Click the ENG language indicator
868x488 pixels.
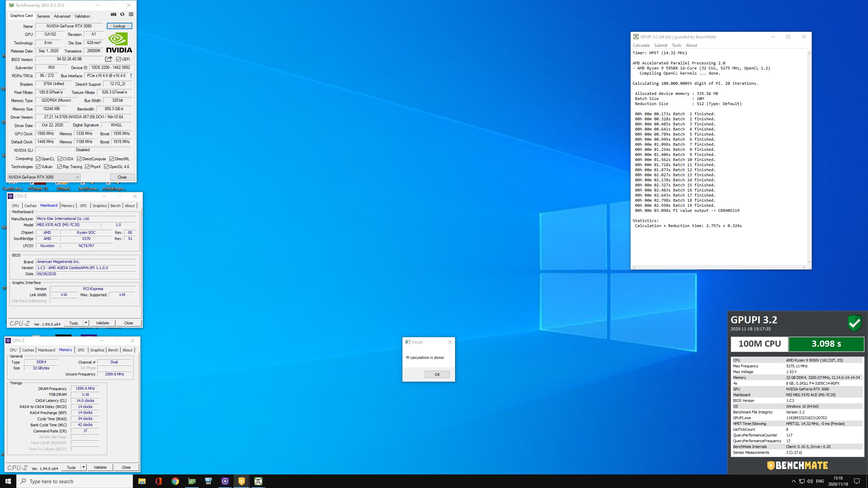tap(820, 481)
